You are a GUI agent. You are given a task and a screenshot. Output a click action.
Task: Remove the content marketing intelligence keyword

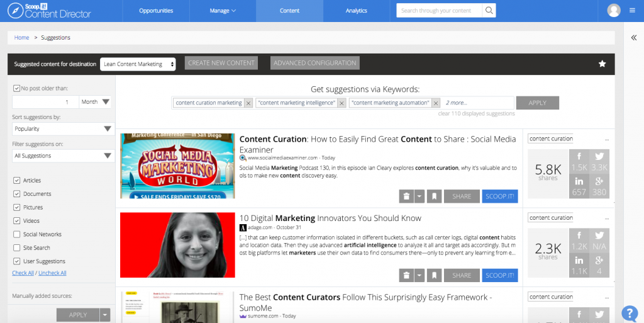pyautogui.click(x=341, y=103)
